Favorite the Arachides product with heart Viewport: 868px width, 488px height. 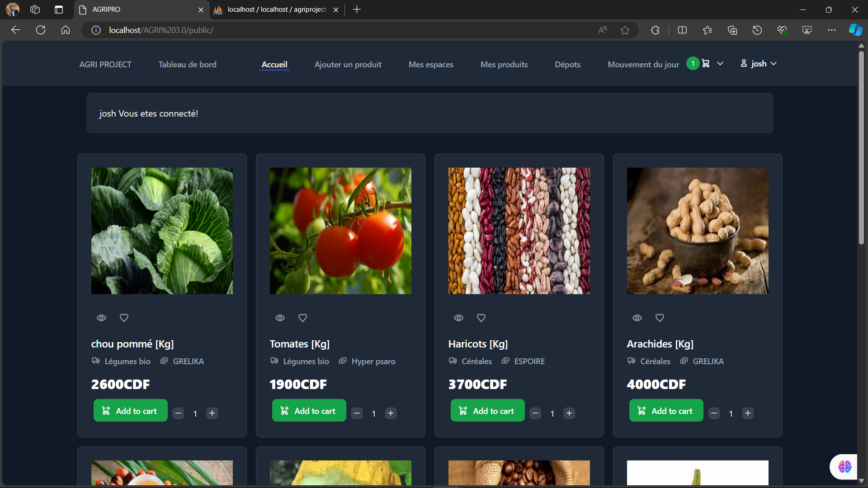pos(660,318)
